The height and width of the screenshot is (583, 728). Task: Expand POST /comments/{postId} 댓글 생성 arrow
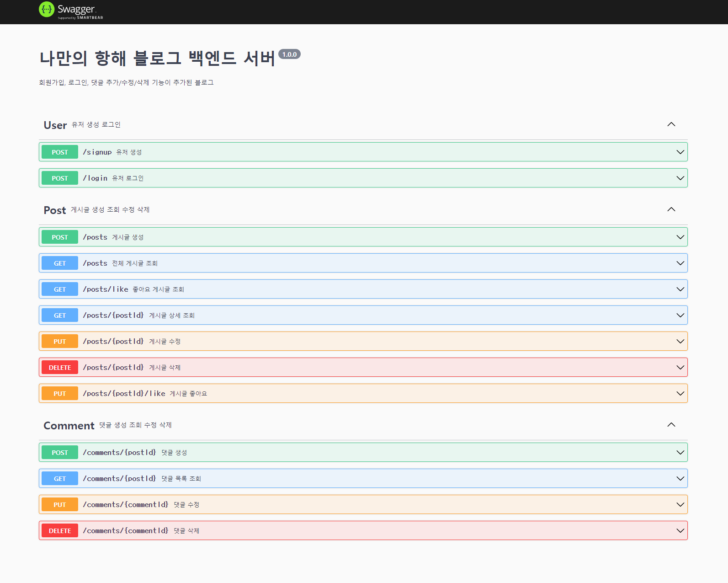coord(680,452)
